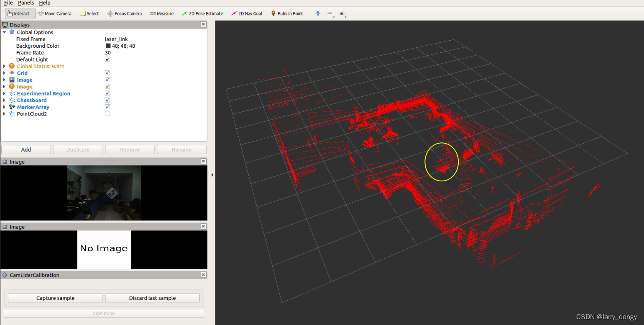The width and height of the screenshot is (644, 325).
Task: Expand the orange Image display properties
Action: (4, 86)
